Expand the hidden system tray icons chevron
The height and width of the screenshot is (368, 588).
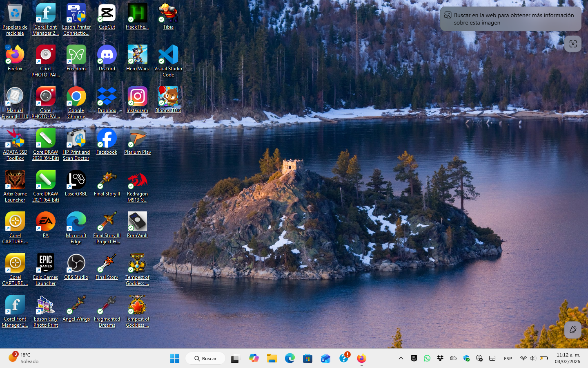click(x=401, y=358)
